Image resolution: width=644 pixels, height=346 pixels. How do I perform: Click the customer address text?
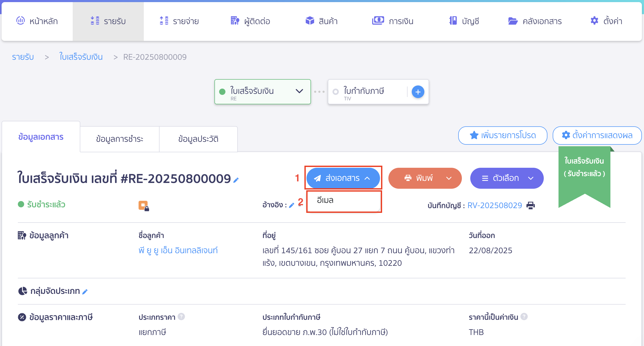pyautogui.click(x=358, y=257)
